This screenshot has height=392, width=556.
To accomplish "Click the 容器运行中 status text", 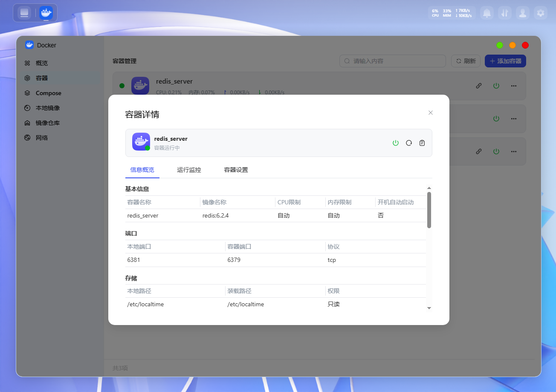I will coord(167,148).
